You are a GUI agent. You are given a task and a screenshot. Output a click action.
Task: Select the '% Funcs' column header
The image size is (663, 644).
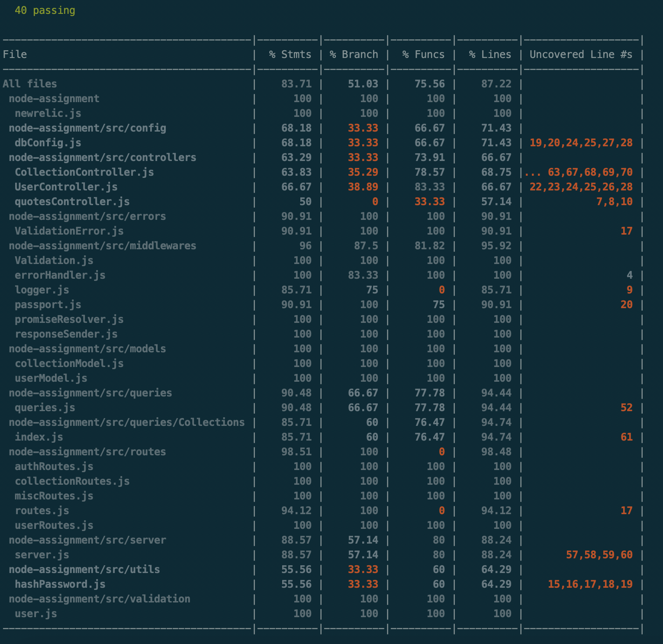tap(423, 55)
